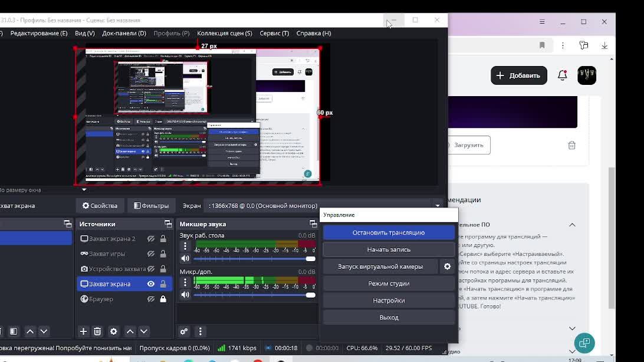Float the Микшер звука dock panel
The height and width of the screenshot is (362, 644).
313,223
